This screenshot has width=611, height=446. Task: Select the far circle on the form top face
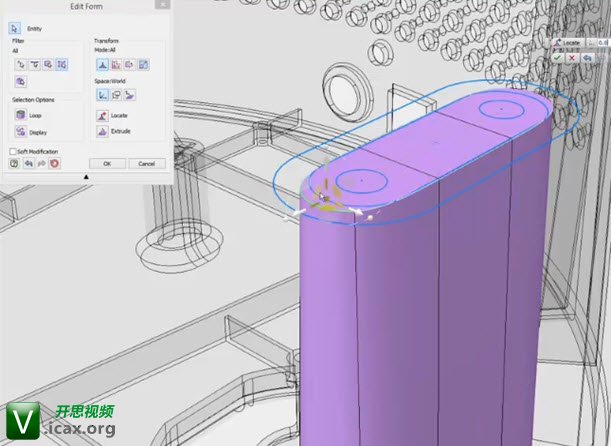pos(502,109)
